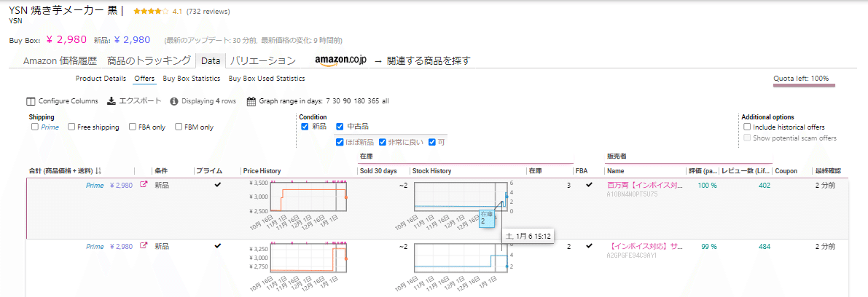Click Price History chart in 百万両 row
The image size is (868, 297).
308,197
